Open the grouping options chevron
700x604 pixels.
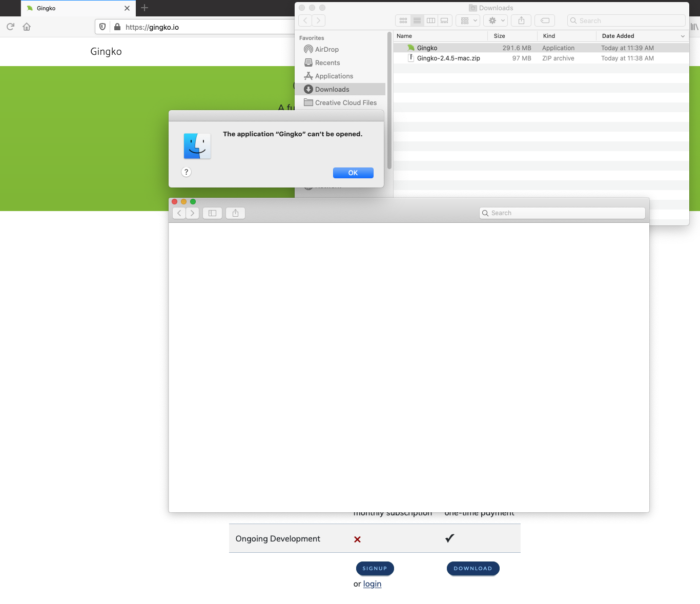coord(475,20)
